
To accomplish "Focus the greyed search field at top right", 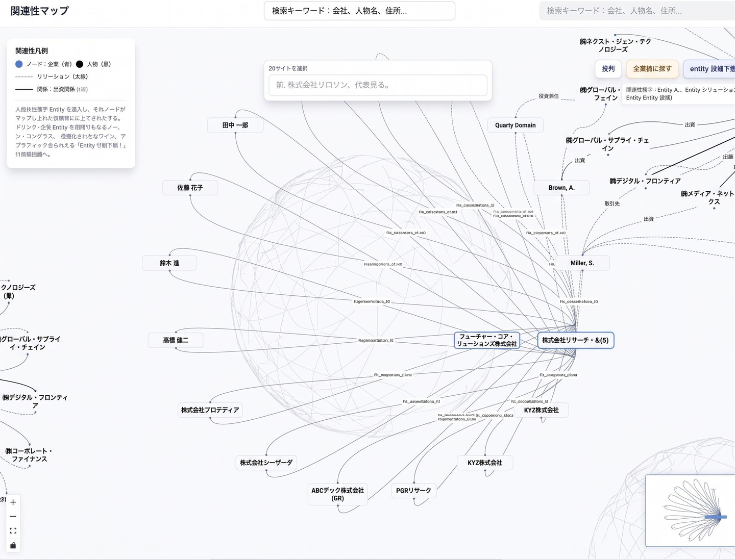I will click(637, 11).
